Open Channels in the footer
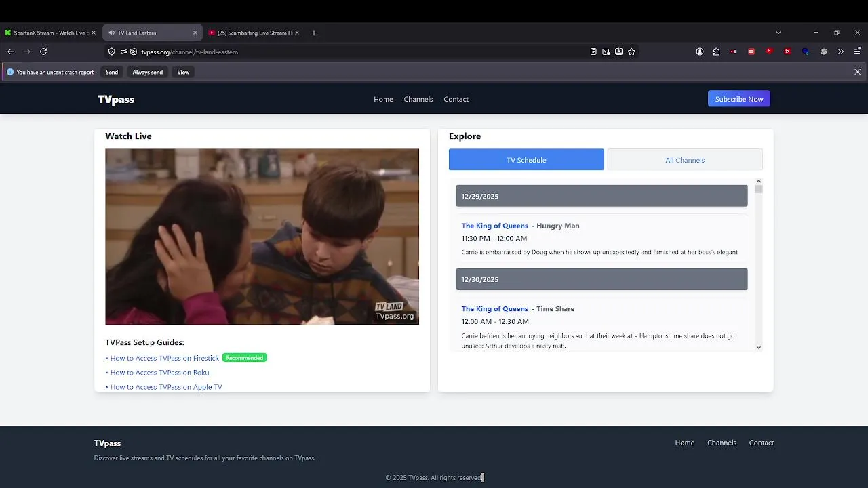The height and width of the screenshot is (488, 868). coord(722,443)
